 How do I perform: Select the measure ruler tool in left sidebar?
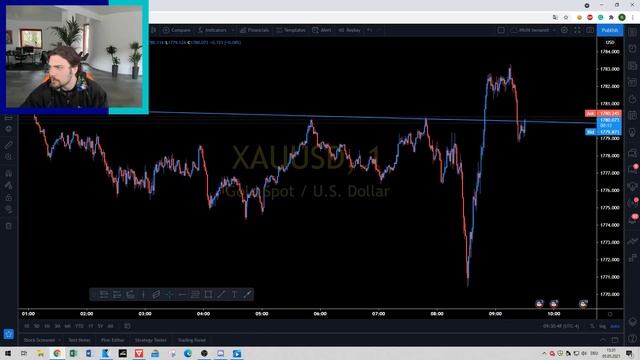[x=9, y=145]
